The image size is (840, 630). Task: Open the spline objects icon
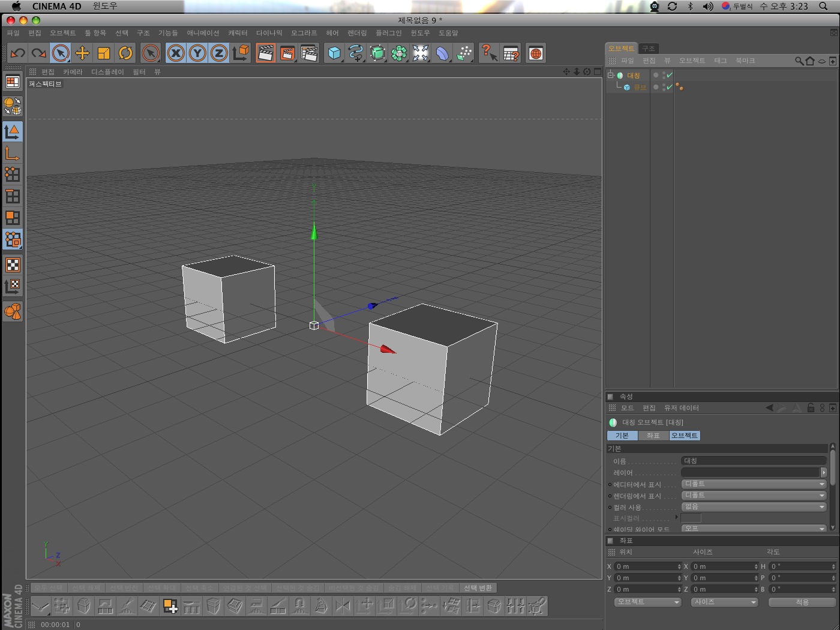(x=356, y=53)
